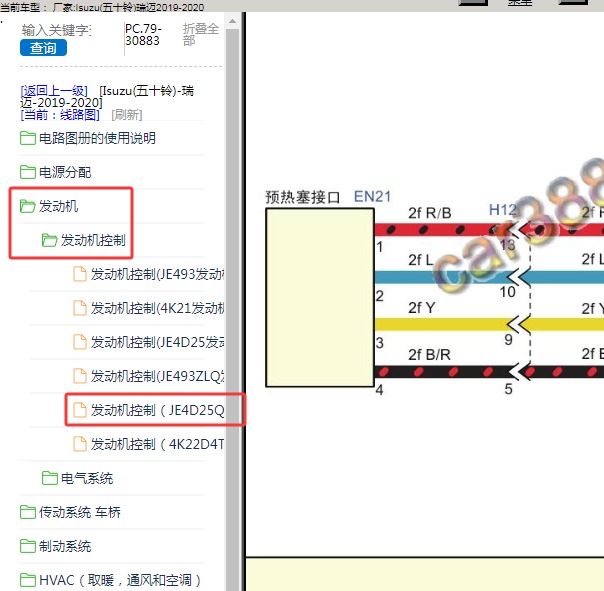This screenshot has height=591, width=604.
Task: Click the 折叠全部 collapse-all link
Action: [200, 34]
